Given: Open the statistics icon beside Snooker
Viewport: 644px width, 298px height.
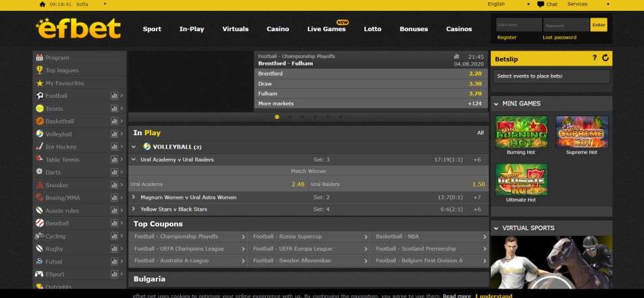Looking at the screenshot, I should click(x=114, y=185).
